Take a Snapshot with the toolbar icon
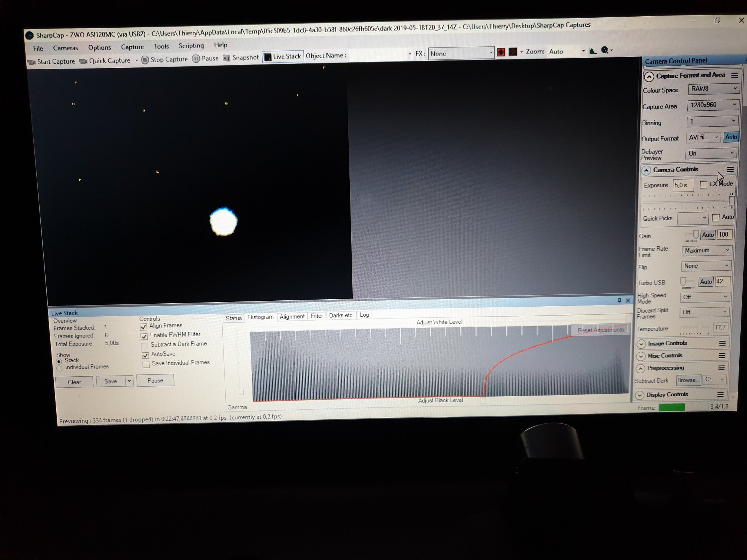The height and width of the screenshot is (560, 747). 226,58
